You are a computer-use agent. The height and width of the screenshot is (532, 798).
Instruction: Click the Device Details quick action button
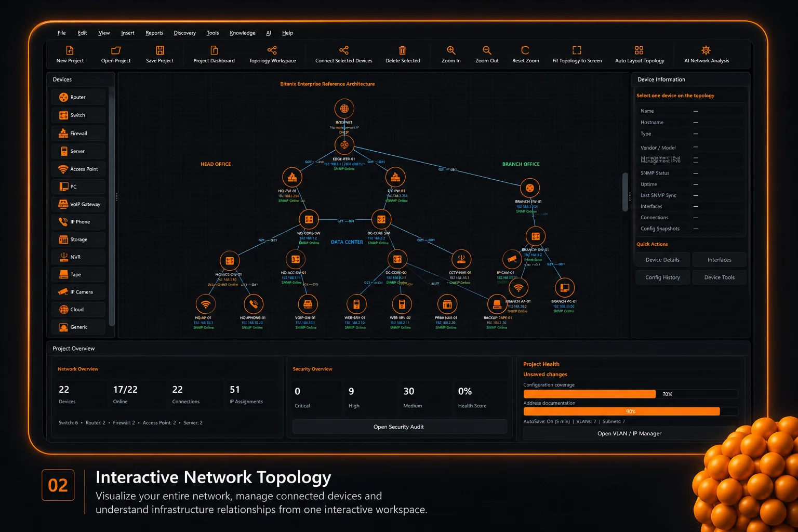pyautogui.click(x=662, y=260)
